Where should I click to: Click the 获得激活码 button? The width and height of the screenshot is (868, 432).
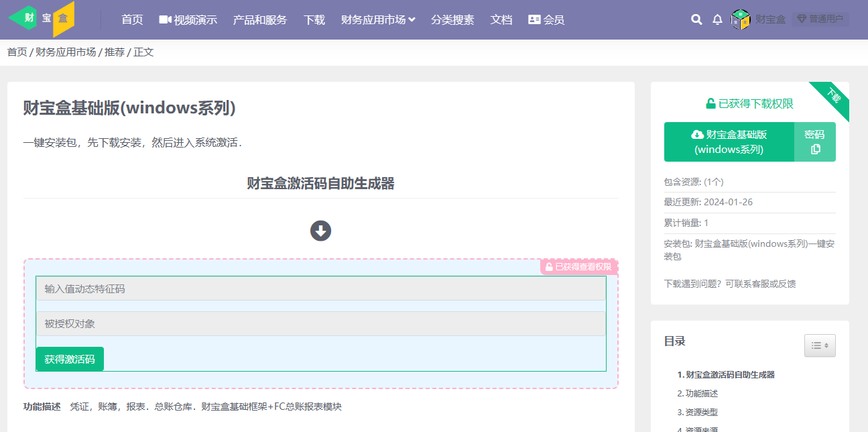tap(70, 359)
